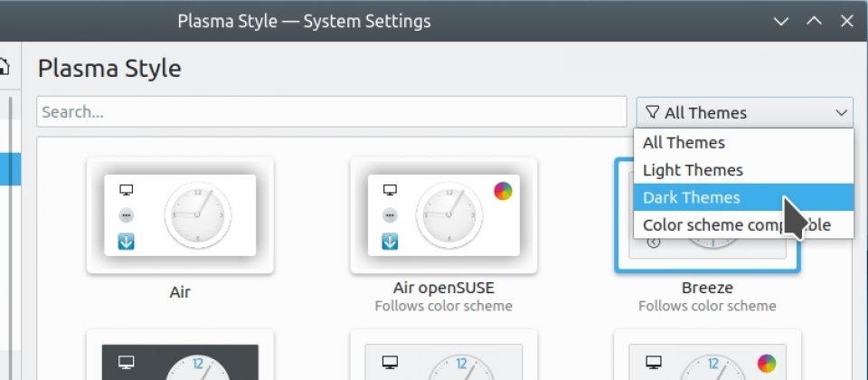The width and height of the screenshot is (868, 380).
Task: Click the highlighted blue sidebar item
Action: (10, 169)
